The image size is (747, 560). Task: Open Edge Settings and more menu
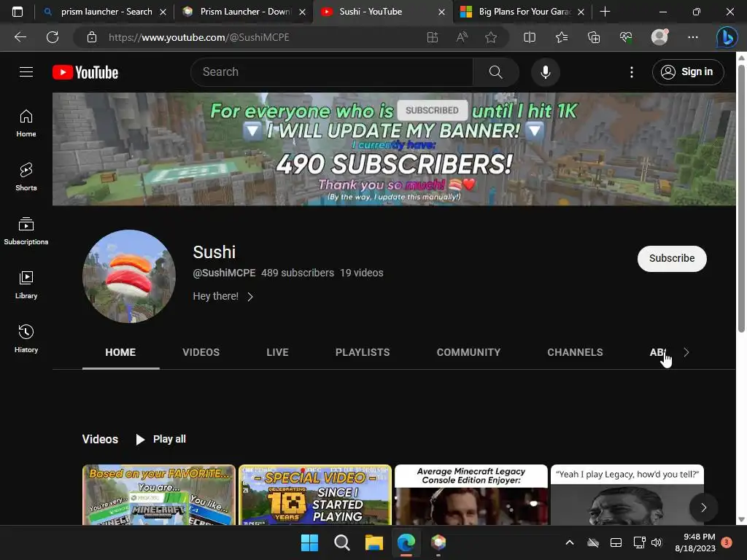[x=693, y=37]
